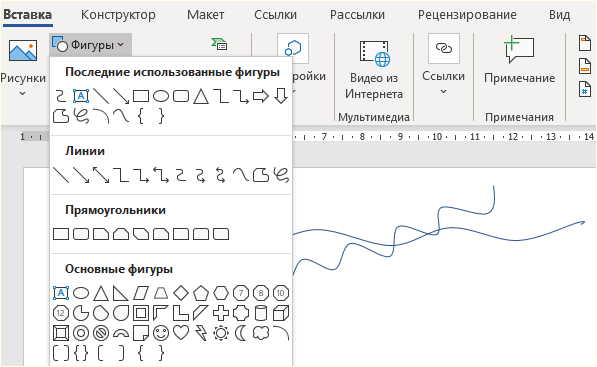Image resolution: width=597 pixels, height=367 pixels.
Task: Select the moon shape
Action: (x=241, y=333)
